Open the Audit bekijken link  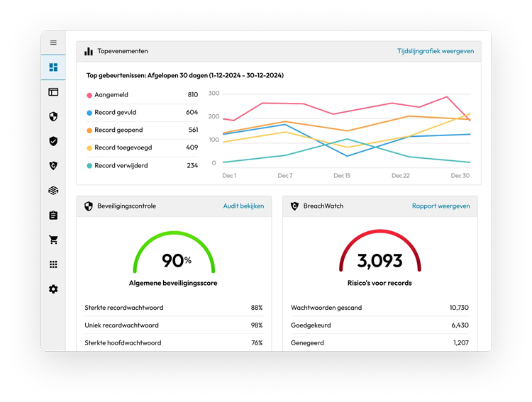tap(243, 206)
